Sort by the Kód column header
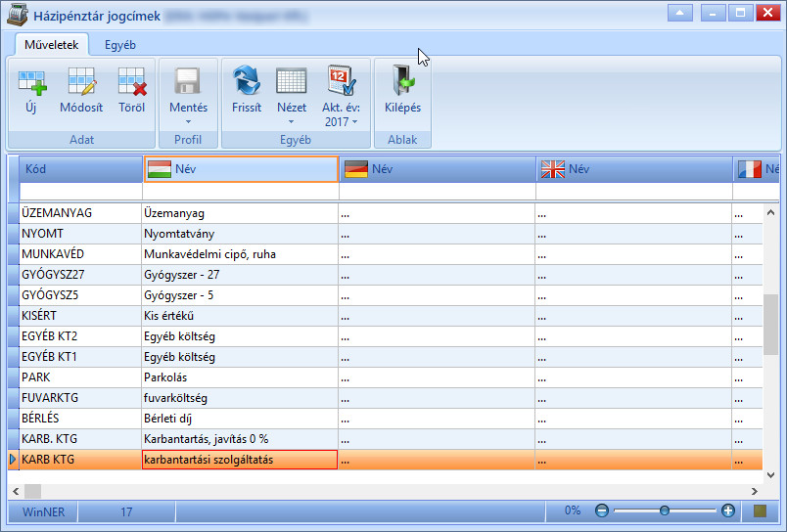The image size is (787, 532). pyautogui.click(x=81, y=169)
